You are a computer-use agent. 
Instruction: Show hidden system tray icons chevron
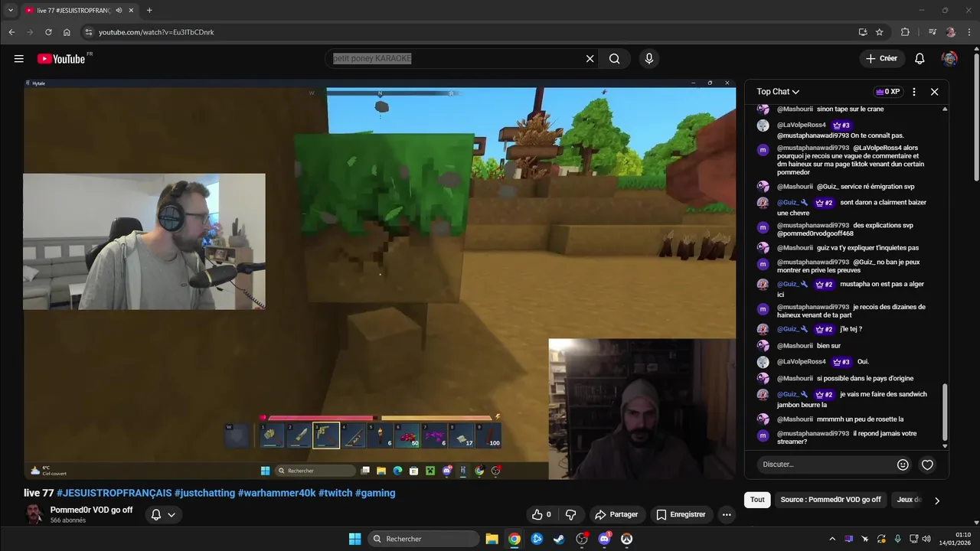(x=832, y=539)
